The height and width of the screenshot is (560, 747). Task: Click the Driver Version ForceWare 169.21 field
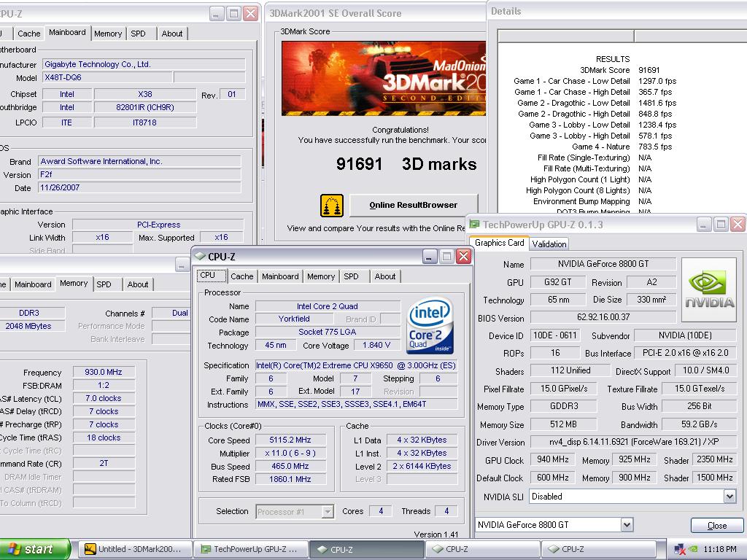point(634,442)
